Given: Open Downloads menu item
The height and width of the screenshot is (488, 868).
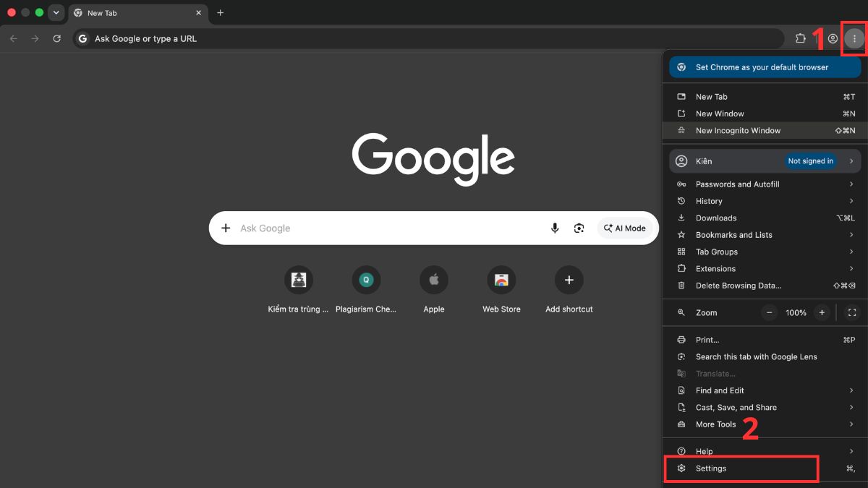Looking at the screenshot, I should [x=765, y=218].
